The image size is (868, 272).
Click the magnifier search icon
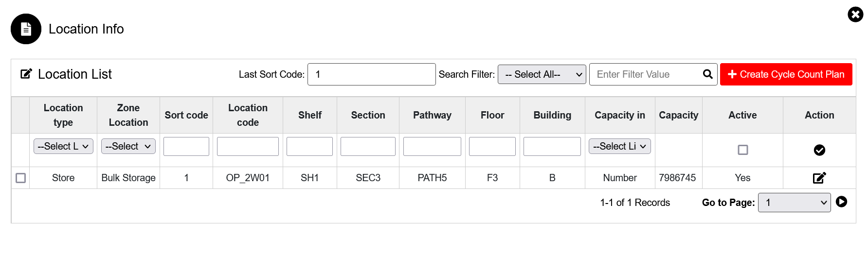[x=707, y=74]
